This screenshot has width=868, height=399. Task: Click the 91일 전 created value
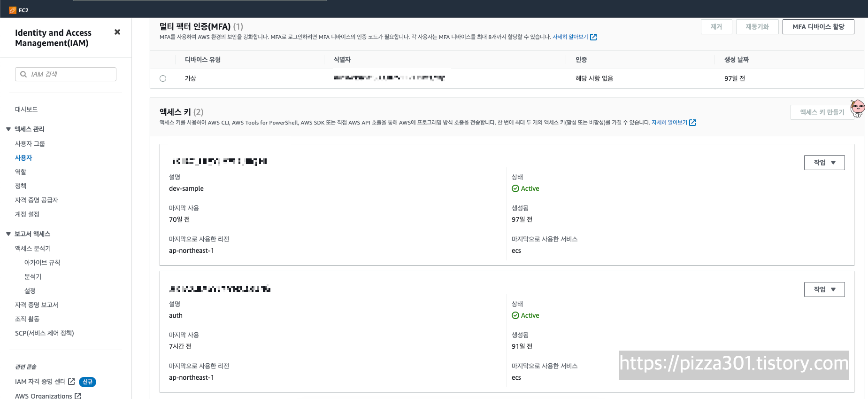(522, 346)
